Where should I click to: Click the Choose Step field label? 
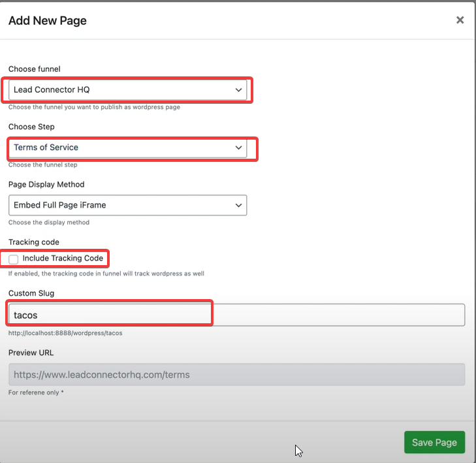[31, 127]
